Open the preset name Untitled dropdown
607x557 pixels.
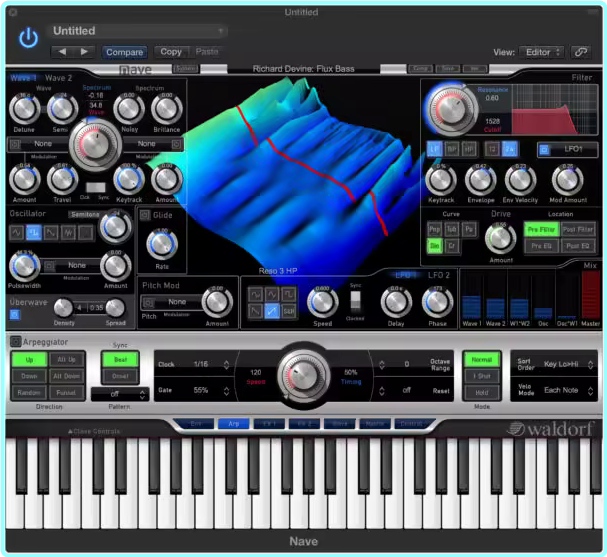click(137, 31)
